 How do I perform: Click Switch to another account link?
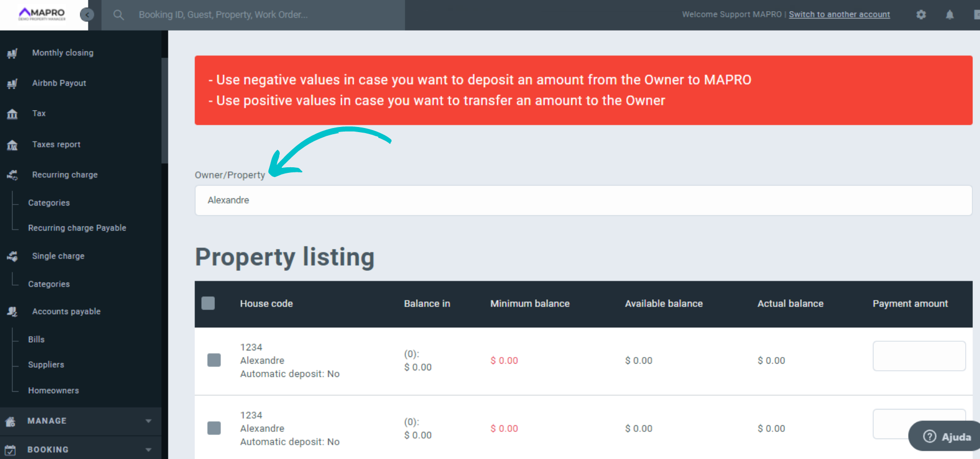839,15
